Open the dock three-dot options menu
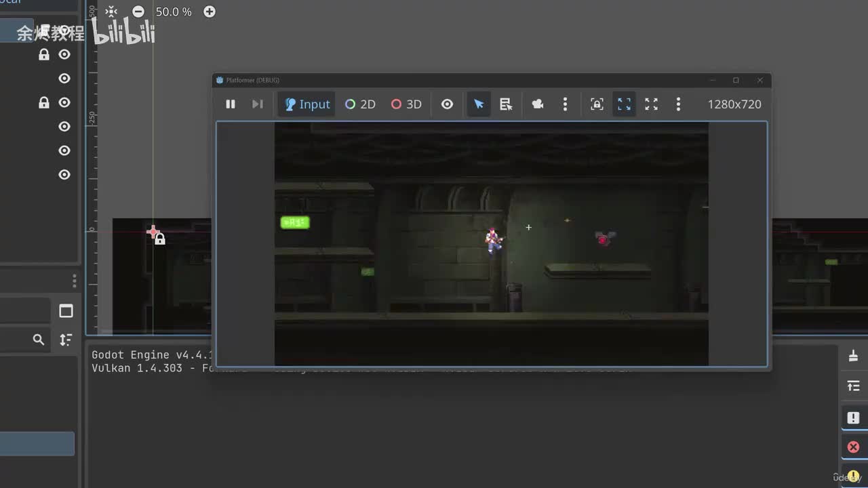868x488 pixels. pyautogui.click(x=74, y=281)
